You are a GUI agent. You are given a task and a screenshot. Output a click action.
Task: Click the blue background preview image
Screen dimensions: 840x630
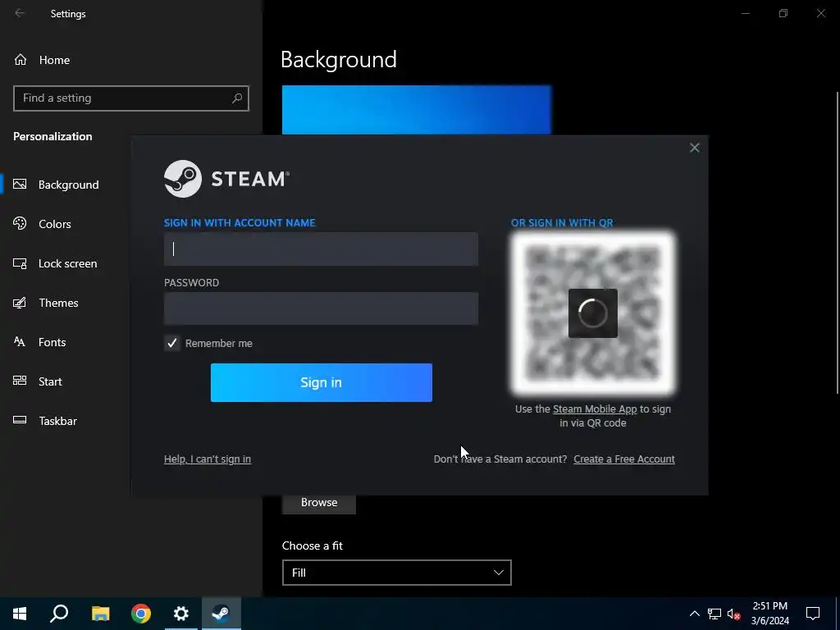click(417, 110)
